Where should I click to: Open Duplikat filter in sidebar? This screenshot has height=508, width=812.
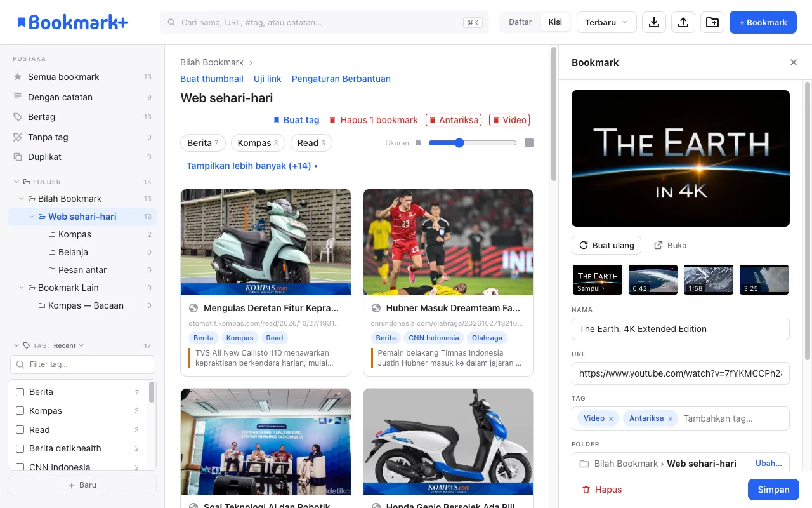(82, 157)
